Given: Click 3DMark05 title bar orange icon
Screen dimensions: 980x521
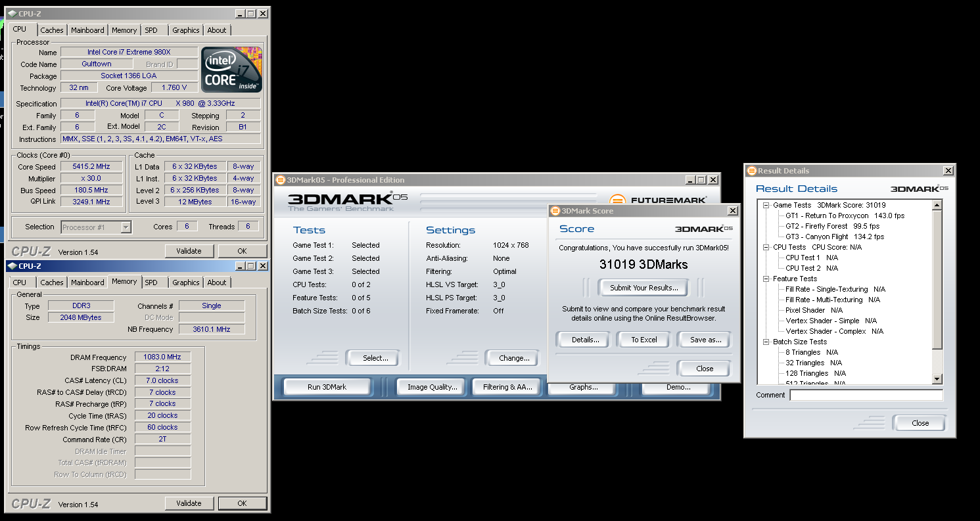Looking at the screenshot, I should [x=281, y=180].
